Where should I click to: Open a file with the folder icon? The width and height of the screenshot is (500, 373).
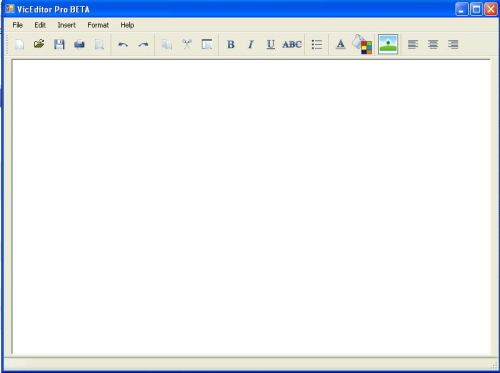[39, 44]
